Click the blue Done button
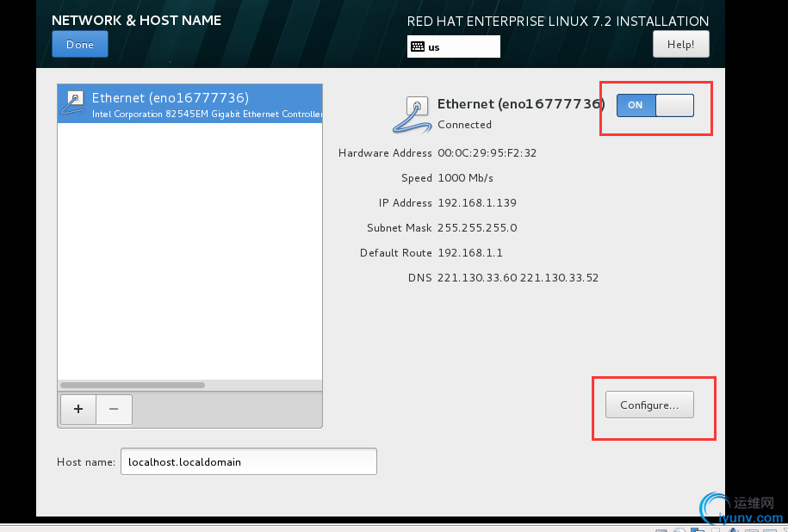 (x=80, y=44)
